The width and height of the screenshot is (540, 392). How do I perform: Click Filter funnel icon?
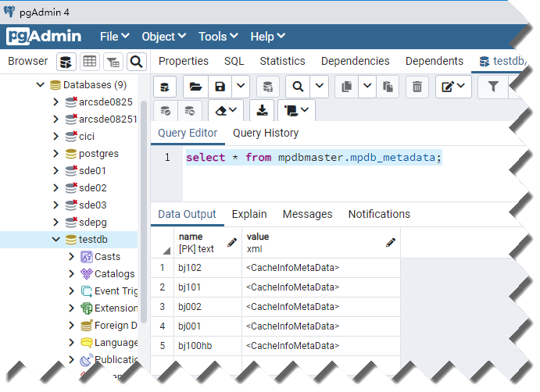tap(493, 87)
